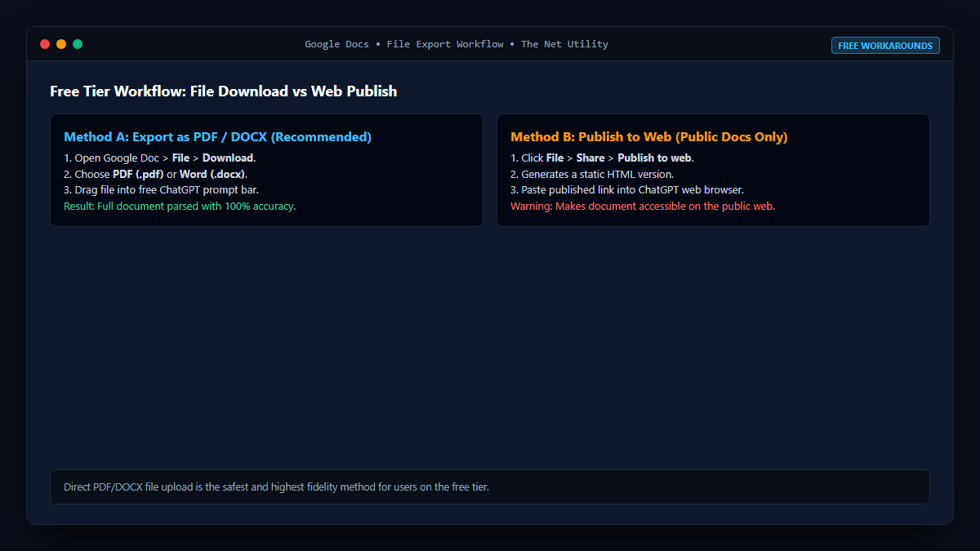Click the Method A: Export as PDF / DOCX heading
The height and width of the screenshot is (551, 980).
coord(218,137)
